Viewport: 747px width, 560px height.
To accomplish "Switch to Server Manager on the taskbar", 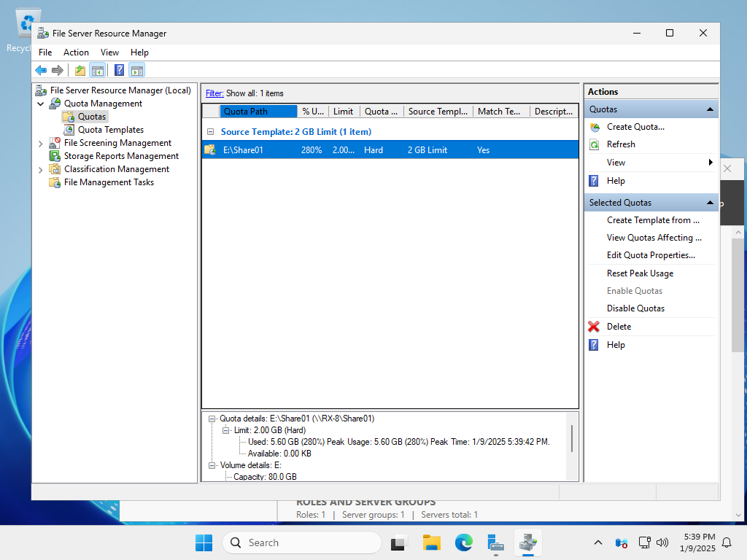I will coord(495,542).
